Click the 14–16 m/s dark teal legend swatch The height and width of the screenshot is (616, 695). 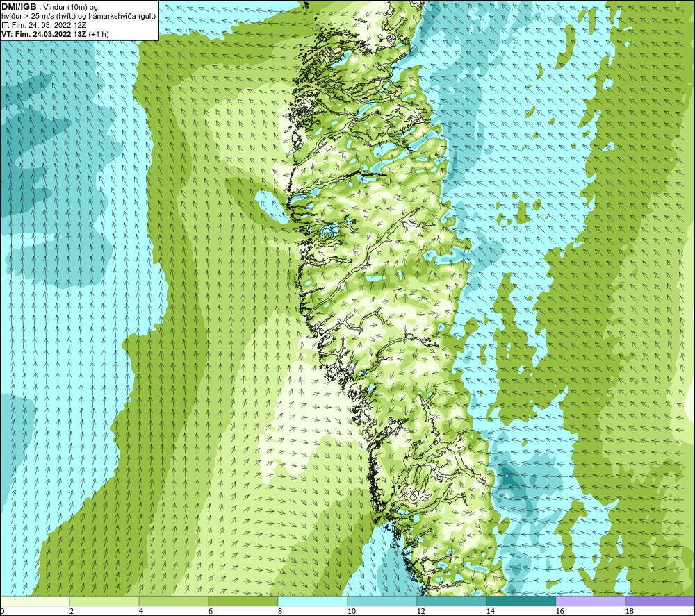[521, 601]
